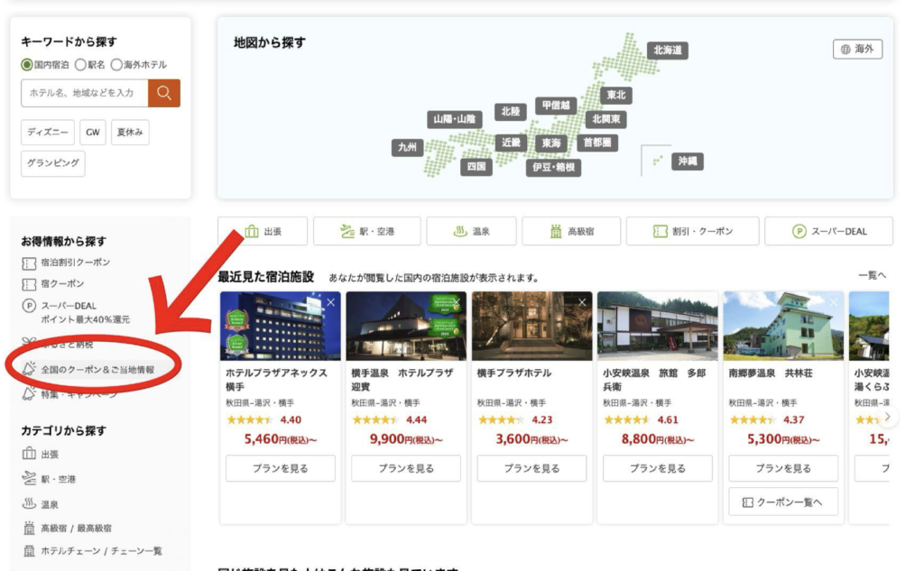Open the 一覧へ link
This screenshot has width=924, height=571.
[x=873, y=275]
